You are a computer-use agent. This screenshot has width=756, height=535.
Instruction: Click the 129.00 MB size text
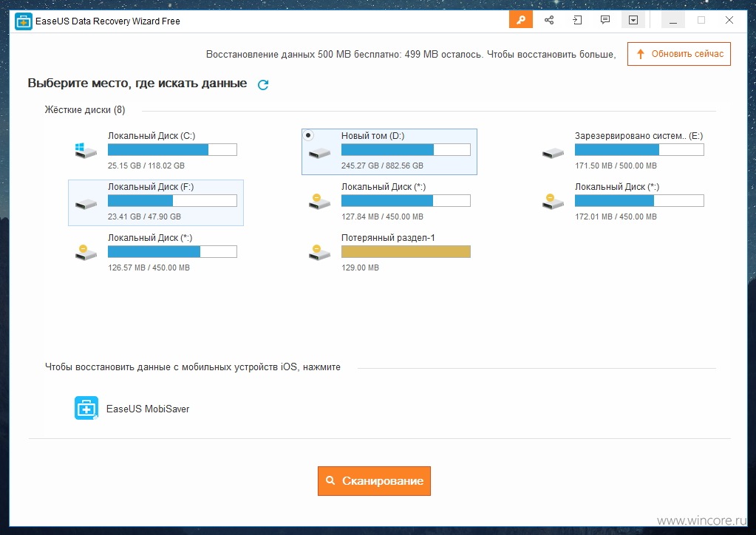pyautogui.click(x=360, y=267)
